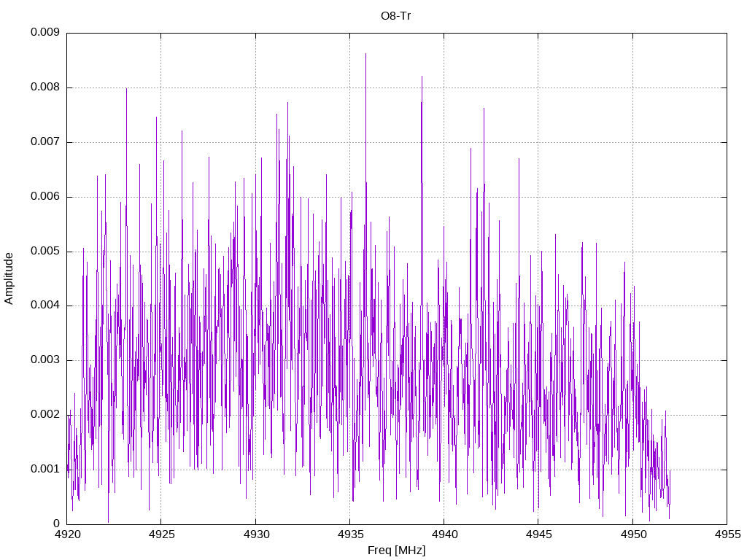Click the 4935 x-axis tick label

[x=350, y=534]
